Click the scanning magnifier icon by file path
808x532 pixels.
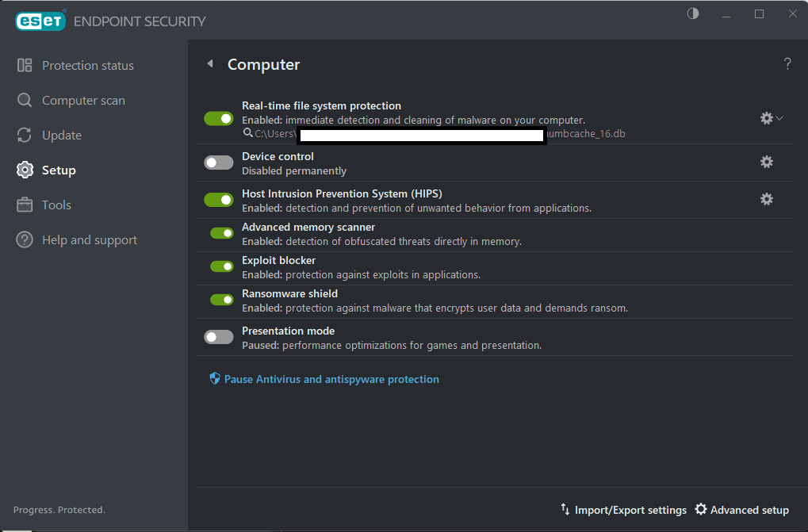(248, 133)
